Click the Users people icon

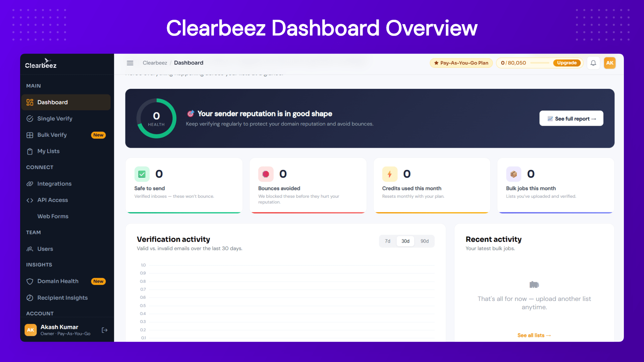30,249
